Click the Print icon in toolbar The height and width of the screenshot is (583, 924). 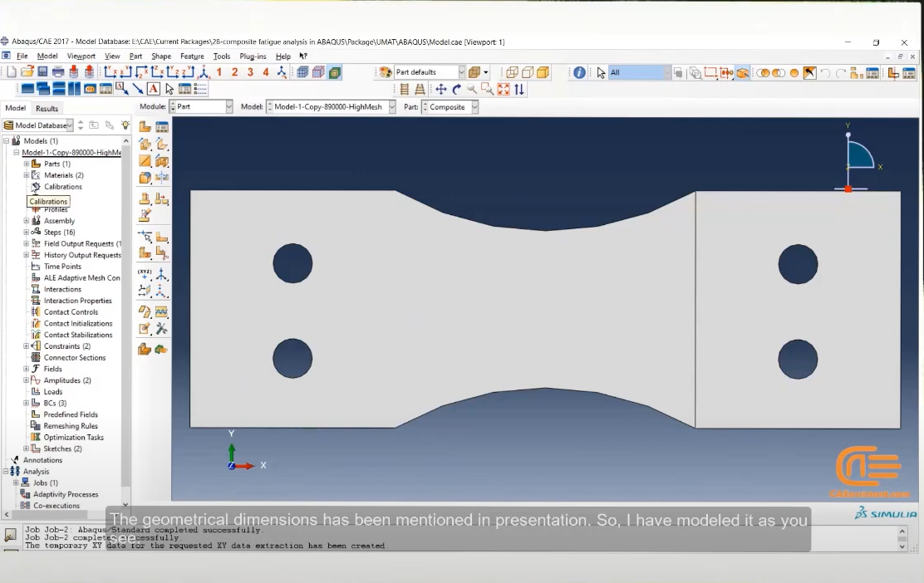[x=58, y=72]
